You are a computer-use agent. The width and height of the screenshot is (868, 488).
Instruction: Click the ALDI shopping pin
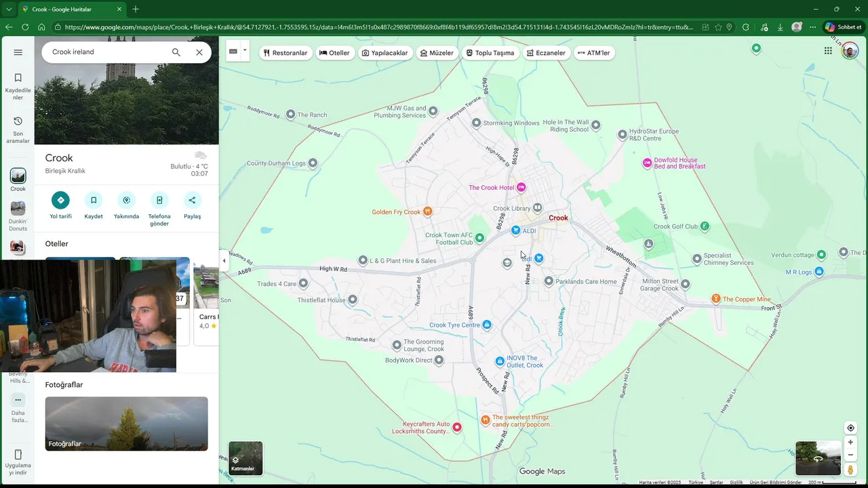(515, 230)
